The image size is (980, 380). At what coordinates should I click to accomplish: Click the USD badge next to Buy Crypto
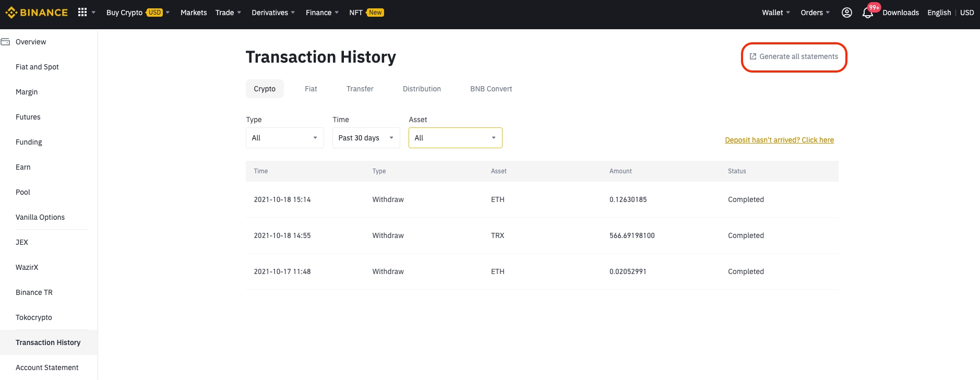[154, 13]
